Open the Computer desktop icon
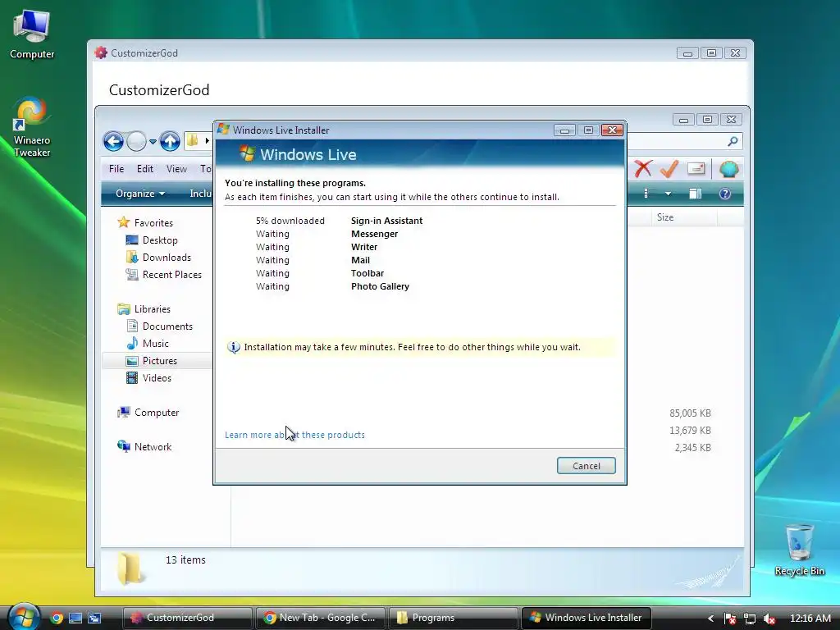 [32, 34]
